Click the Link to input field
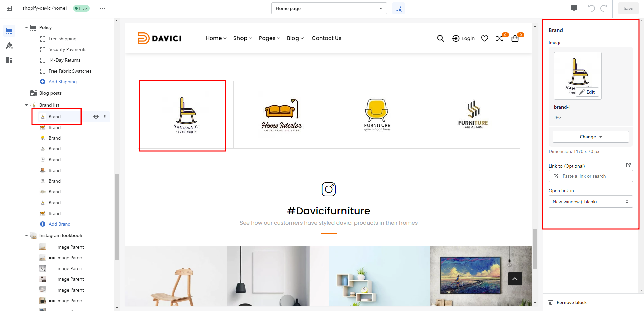This screenshot has height=311, width=644. (594, 176)
